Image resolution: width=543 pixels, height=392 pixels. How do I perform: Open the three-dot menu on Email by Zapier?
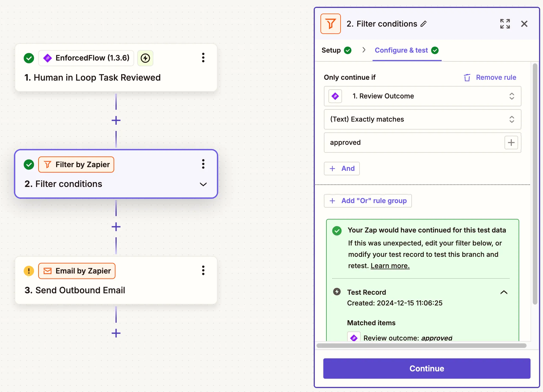pyautogui.click(x=203, y=271)
